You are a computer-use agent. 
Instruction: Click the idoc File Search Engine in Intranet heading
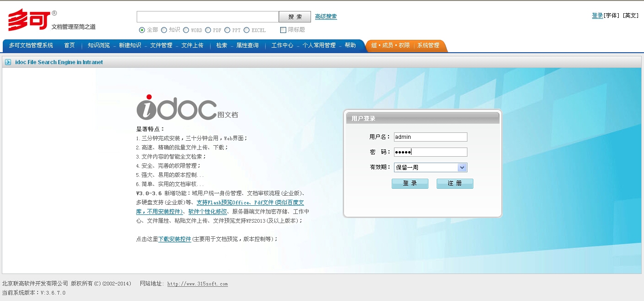click(x=59, y=62)
